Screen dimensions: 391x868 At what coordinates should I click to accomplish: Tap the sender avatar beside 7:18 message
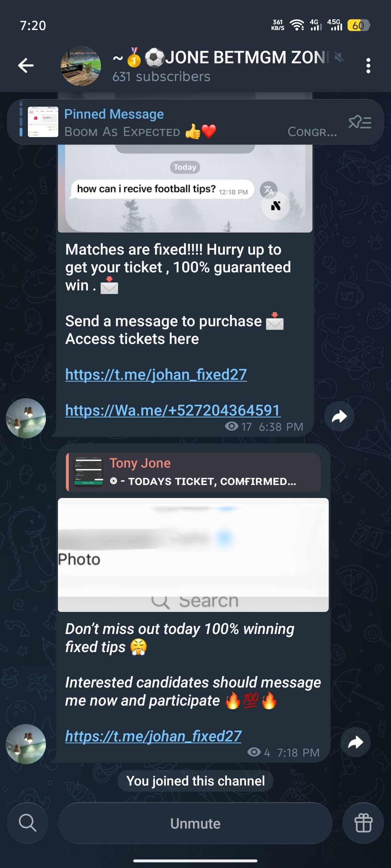point(26,744)
